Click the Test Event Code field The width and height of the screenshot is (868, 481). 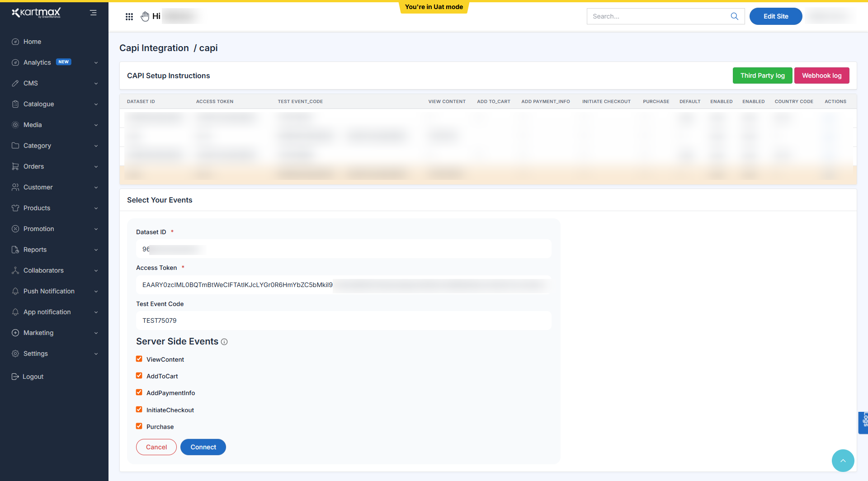[x=344, y=321]
